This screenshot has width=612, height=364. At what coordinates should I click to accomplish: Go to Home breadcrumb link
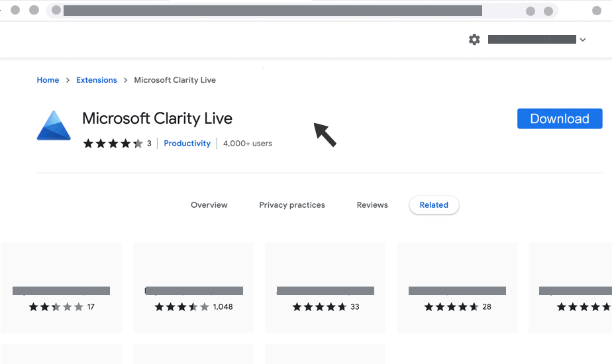pyautogui.click(x=48, y=80)
